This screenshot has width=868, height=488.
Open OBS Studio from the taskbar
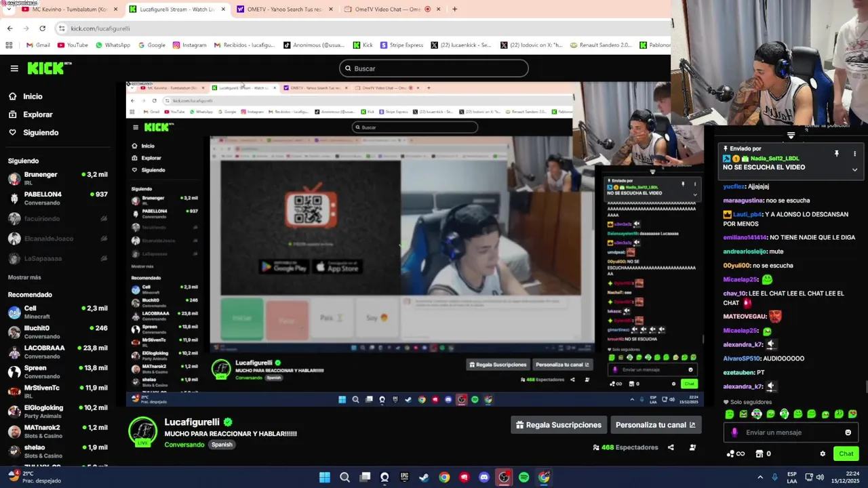[504, 477]
